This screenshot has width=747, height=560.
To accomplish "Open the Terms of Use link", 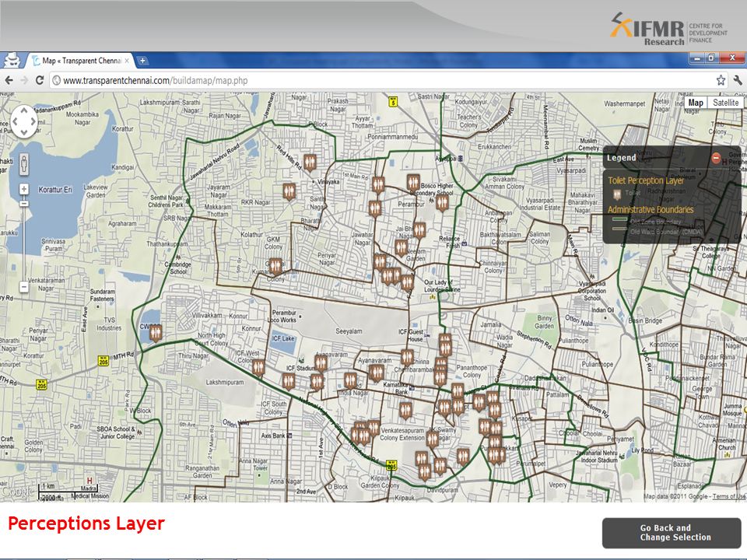I will pos(728,496).
